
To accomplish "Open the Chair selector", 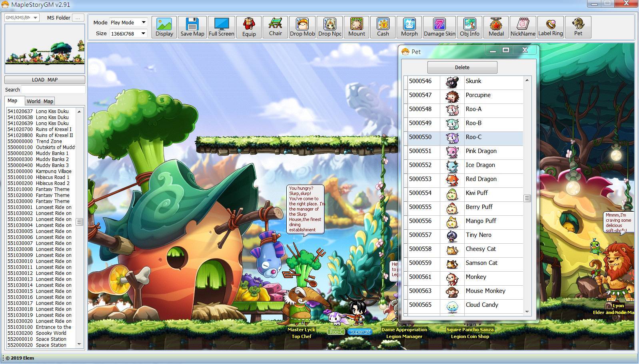I will [x=275, y=27].
